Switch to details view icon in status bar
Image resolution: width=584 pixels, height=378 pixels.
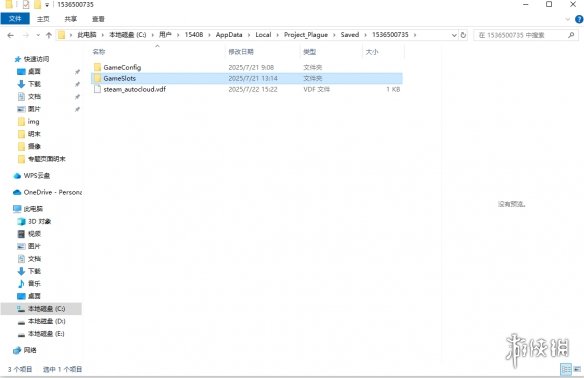pyautogui.click(x=566, y=369)
